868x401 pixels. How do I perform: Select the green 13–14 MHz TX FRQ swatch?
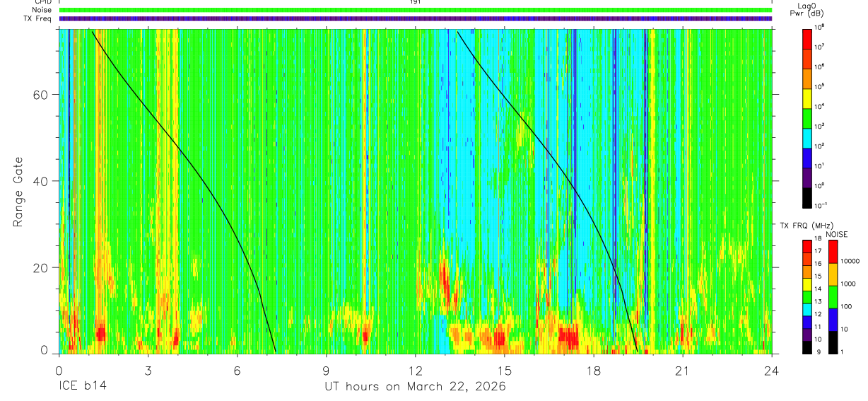click(x=807, y=297)
